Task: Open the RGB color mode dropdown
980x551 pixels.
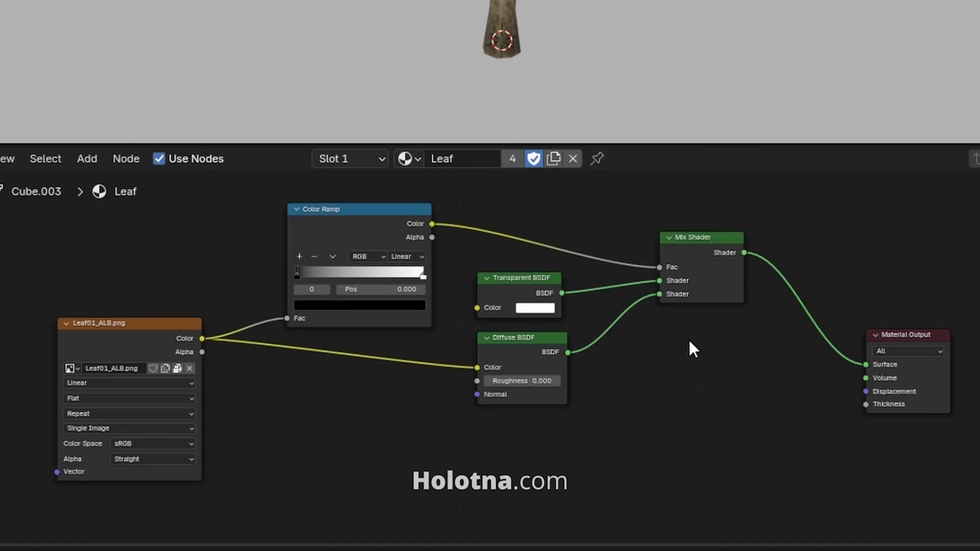Action: pyautogui.click(x=367, y=256)
